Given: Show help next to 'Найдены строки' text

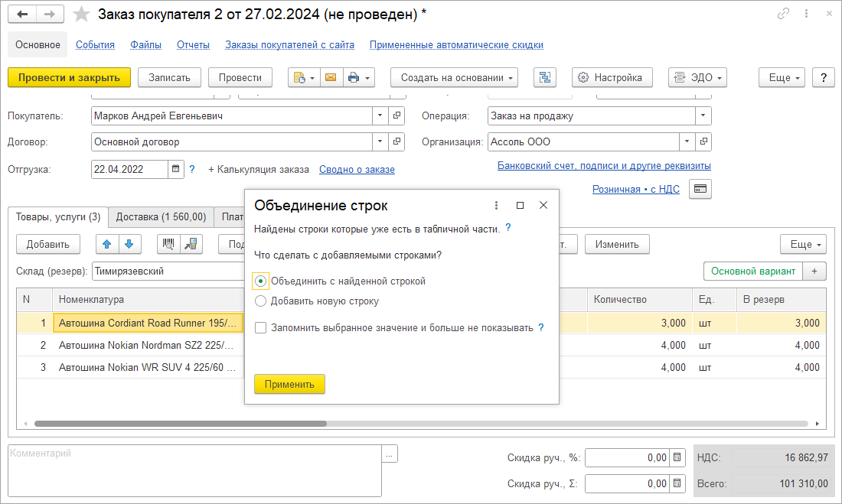Looking at the screenshot, I should pyautogui.click(x=508, y=228).
